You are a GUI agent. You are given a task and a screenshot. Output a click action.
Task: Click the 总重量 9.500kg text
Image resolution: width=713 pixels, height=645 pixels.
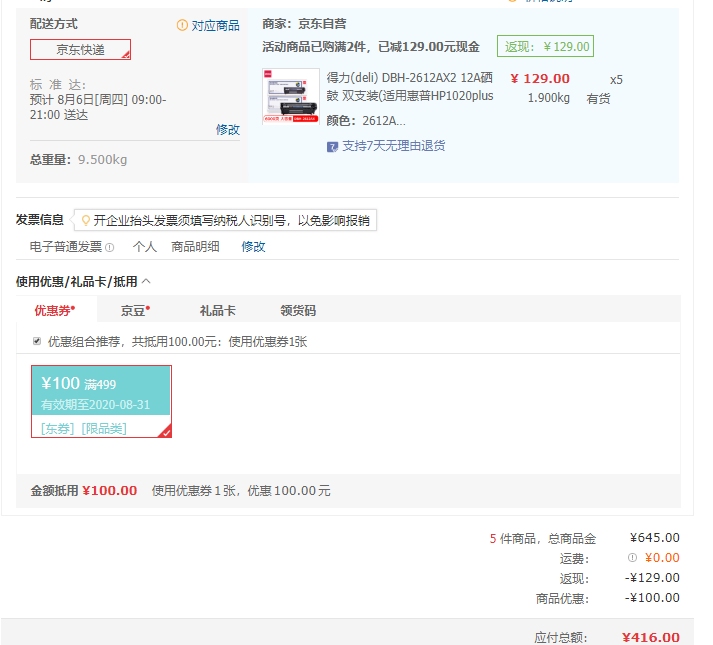coord(79,160)
